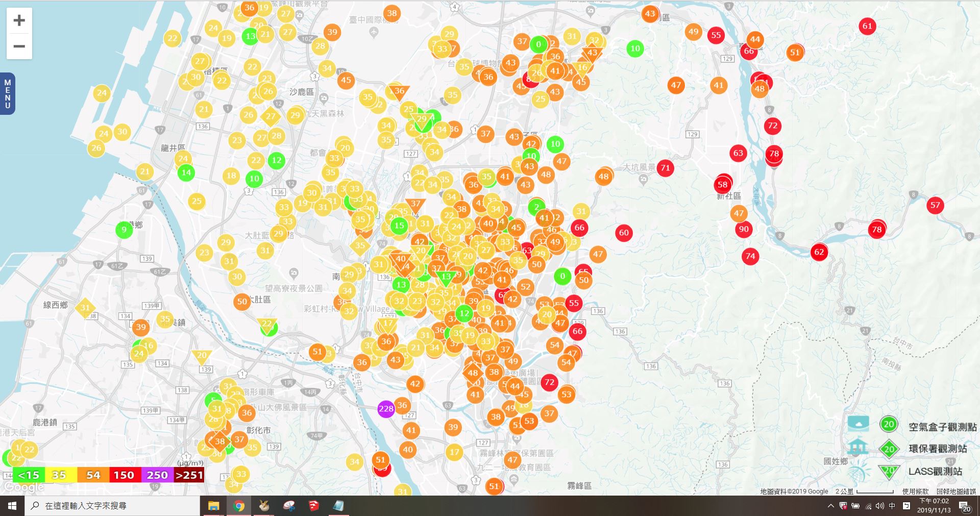Click the LASS觀測站 legend label

pyautogui.click(x=935, y=472)
